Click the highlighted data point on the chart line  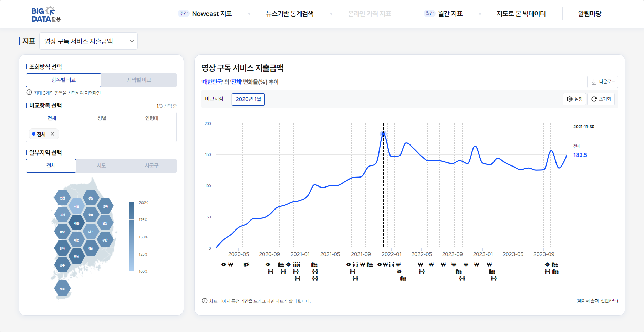[383, 134]
